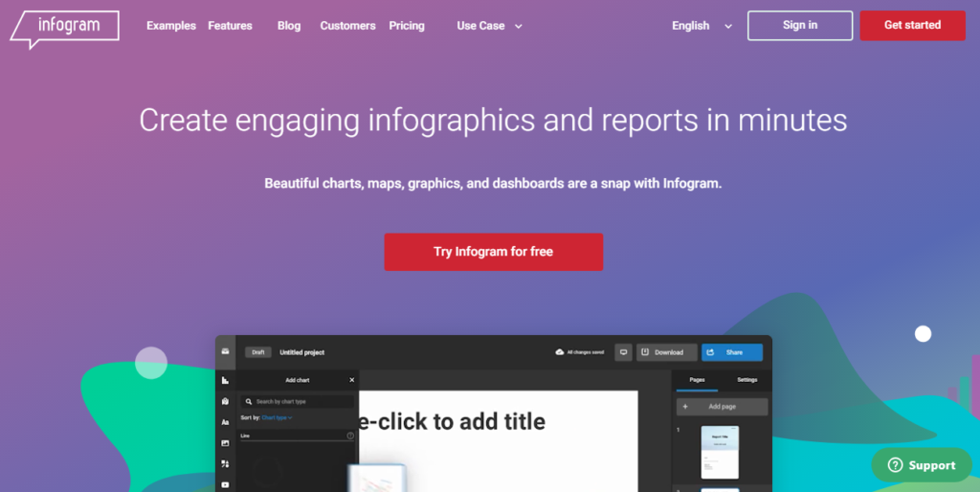The image size is (980, 492).
Task: Click the Add page button
Action: pos(722,407)
